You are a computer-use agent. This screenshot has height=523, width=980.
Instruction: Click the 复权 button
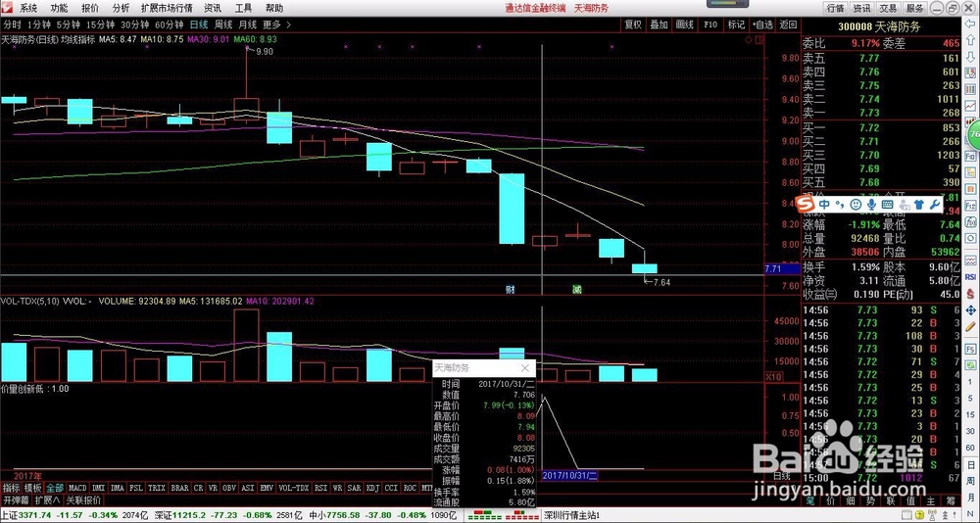click(x=633, y=24)
